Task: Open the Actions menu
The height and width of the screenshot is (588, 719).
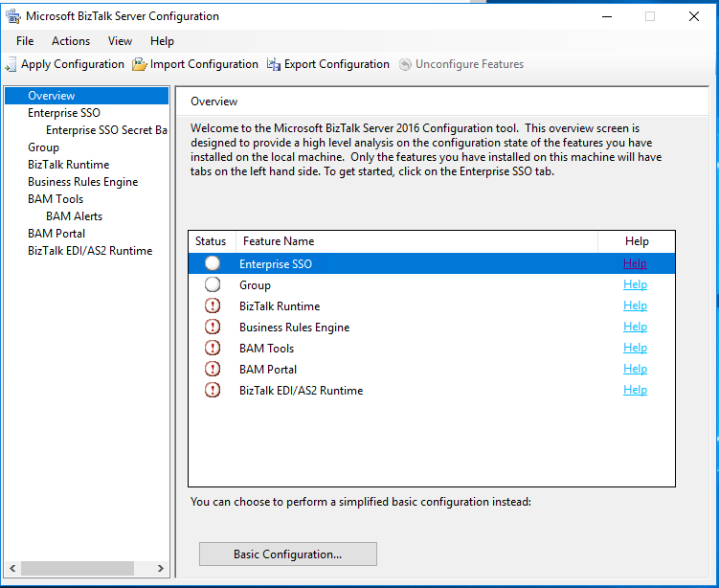Action: tap(71, 41)
